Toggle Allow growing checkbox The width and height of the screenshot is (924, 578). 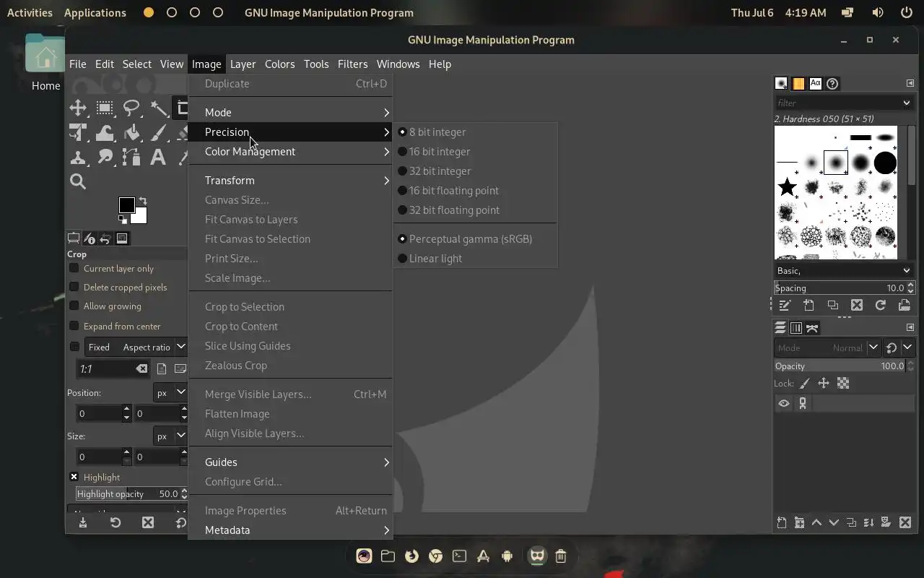[74, 306]
